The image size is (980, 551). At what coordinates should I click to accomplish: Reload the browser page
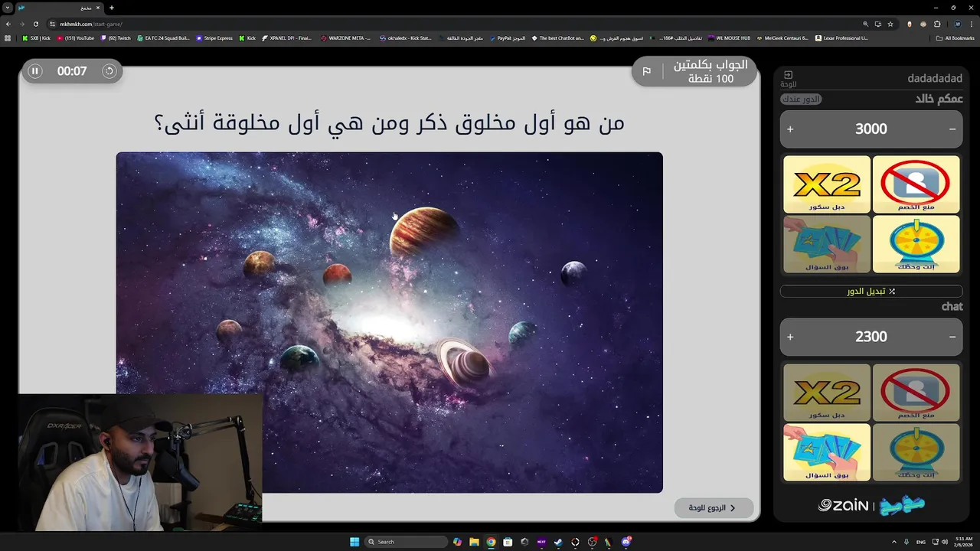click(x=35, y=24)
